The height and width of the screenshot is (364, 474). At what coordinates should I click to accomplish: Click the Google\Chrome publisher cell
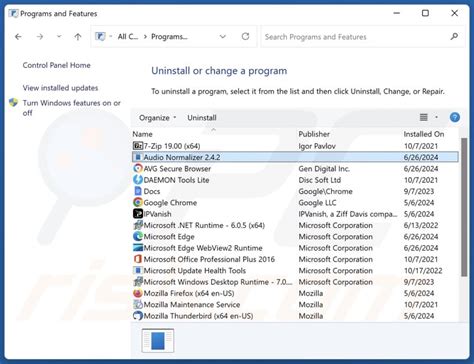[325, 191]
